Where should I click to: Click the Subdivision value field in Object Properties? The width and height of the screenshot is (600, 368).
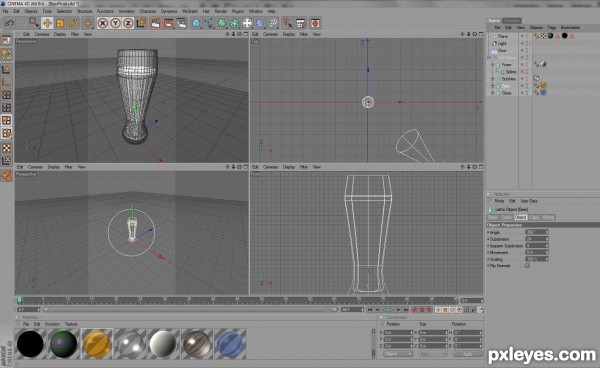(x=536, y=239)
